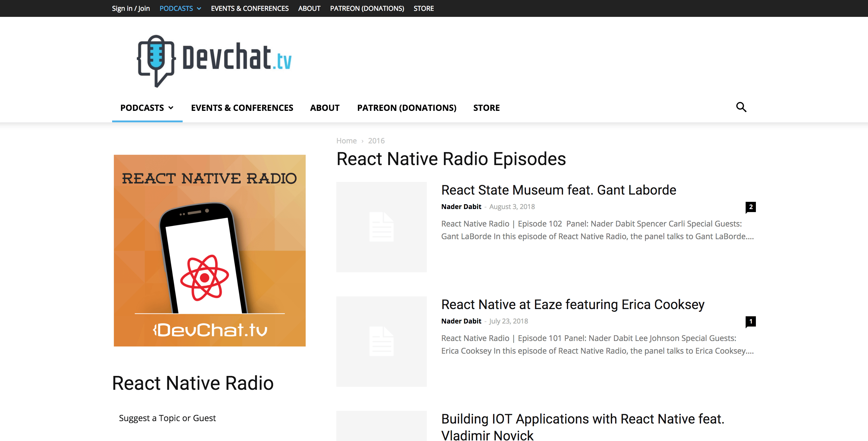Viewport: 868px width, 441px height.
Task: Click the July 23, 2018 date
Action: 508,321
